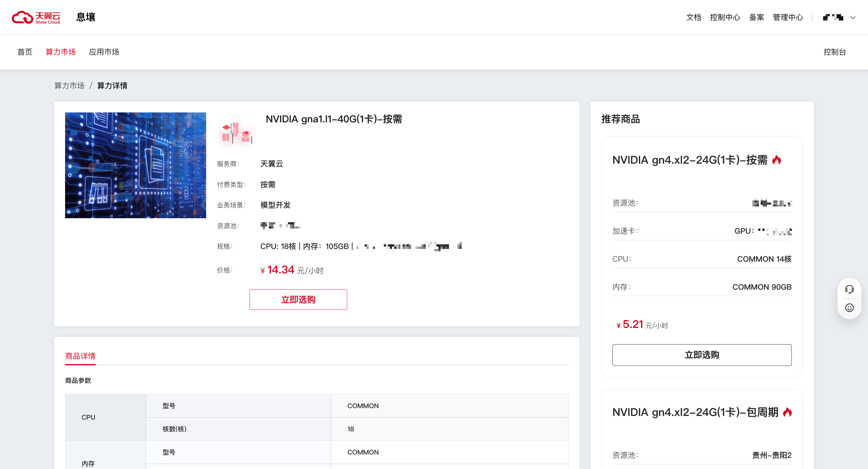
Task: Click the flame icon on gn4.xl2-24G 按需
Action: tap(777, 160)
